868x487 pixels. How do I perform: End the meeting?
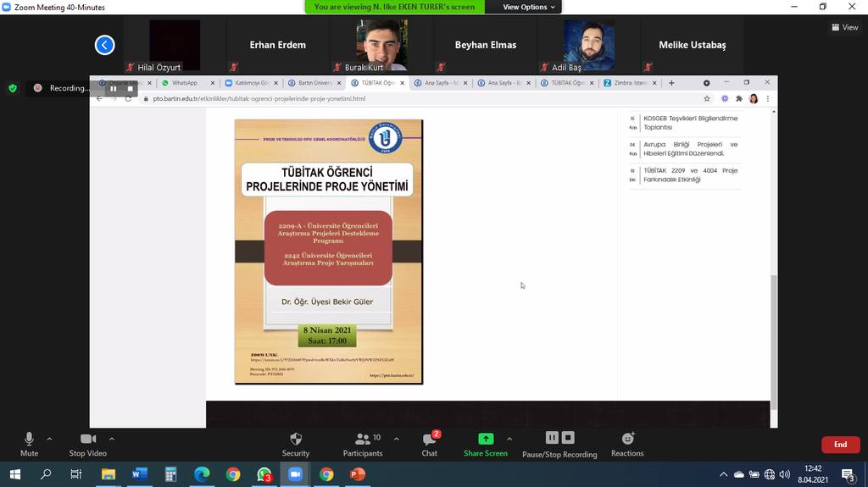840,445
